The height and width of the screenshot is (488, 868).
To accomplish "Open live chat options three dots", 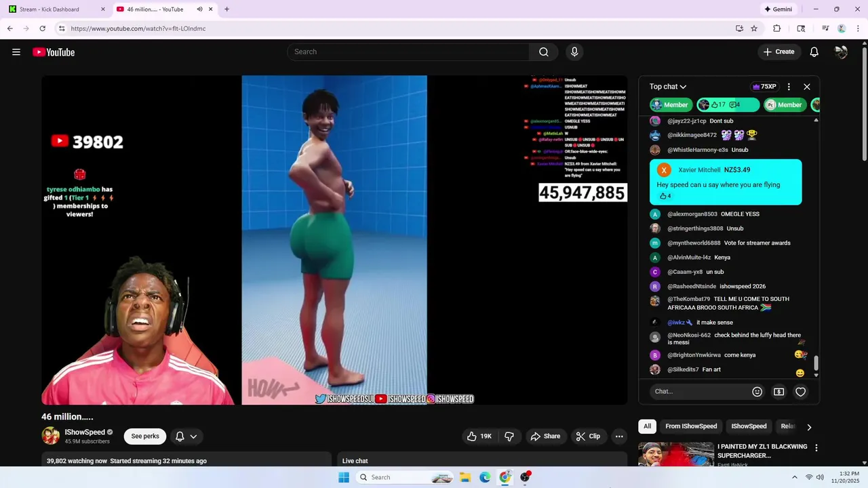I will [x=789, y=87].
